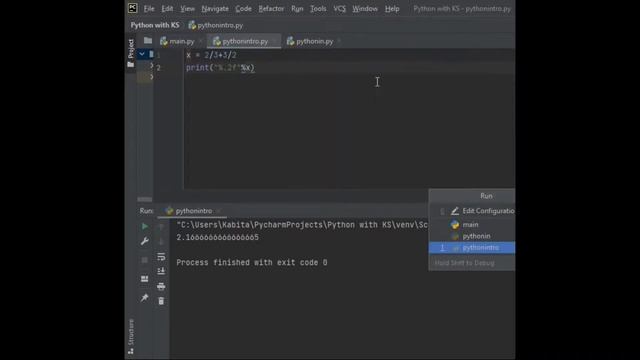Screen dimensions: 640x360
Task: Click the Print icon in Run console
Action: [x=161, y=286]
